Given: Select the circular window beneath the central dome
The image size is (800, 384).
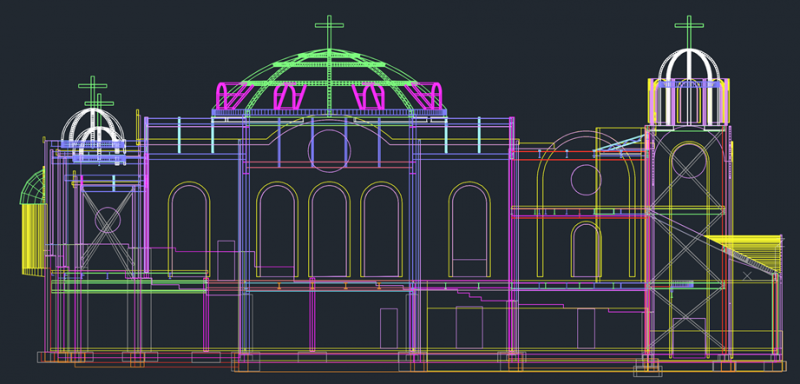Looking at the screenshot, I should 329,151.
